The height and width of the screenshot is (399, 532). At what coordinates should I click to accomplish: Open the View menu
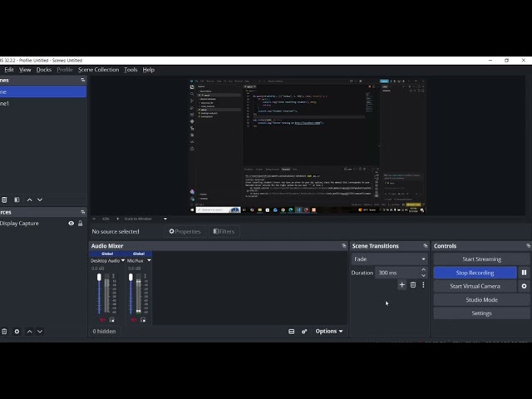25,70
